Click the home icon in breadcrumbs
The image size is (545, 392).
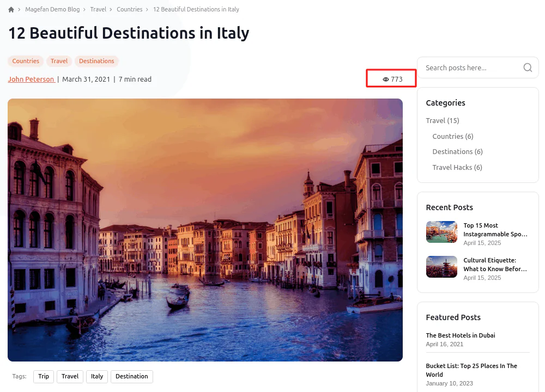[11, 9]
